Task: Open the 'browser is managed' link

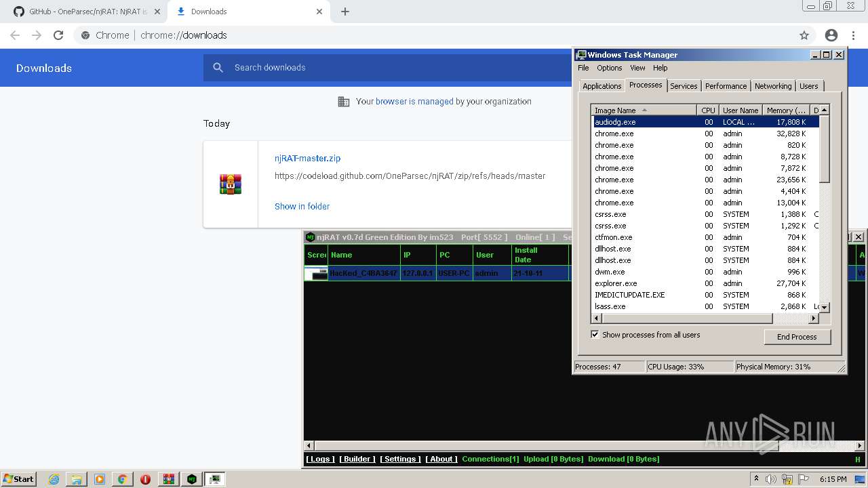Action: pyautogui.click(x=414, y=101)
